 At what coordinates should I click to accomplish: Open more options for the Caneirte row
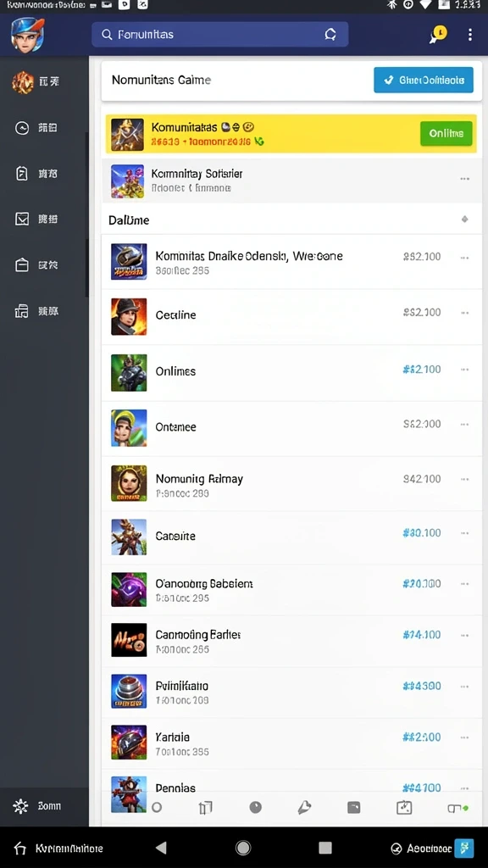(x=465, y=533)
